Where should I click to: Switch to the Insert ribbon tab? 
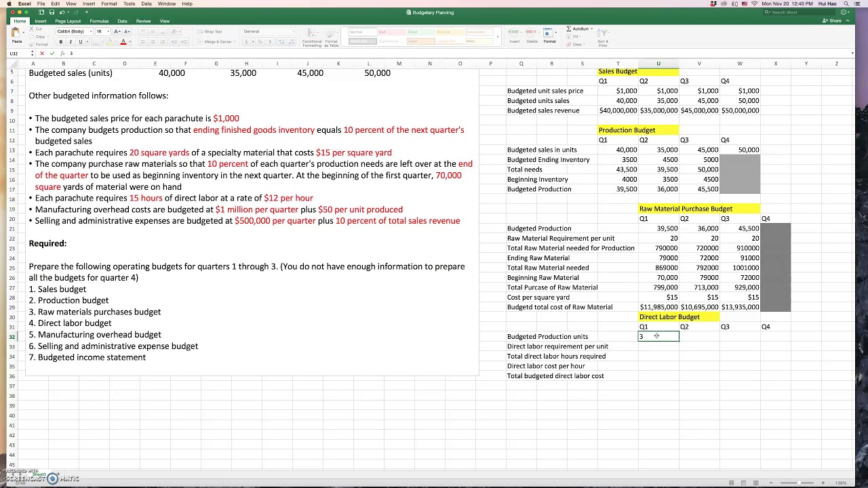tap(41, 21)
